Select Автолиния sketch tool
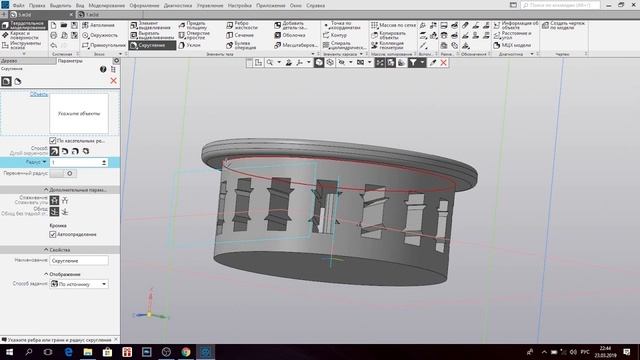Screen dimensions: 640x360 [98, 25]
